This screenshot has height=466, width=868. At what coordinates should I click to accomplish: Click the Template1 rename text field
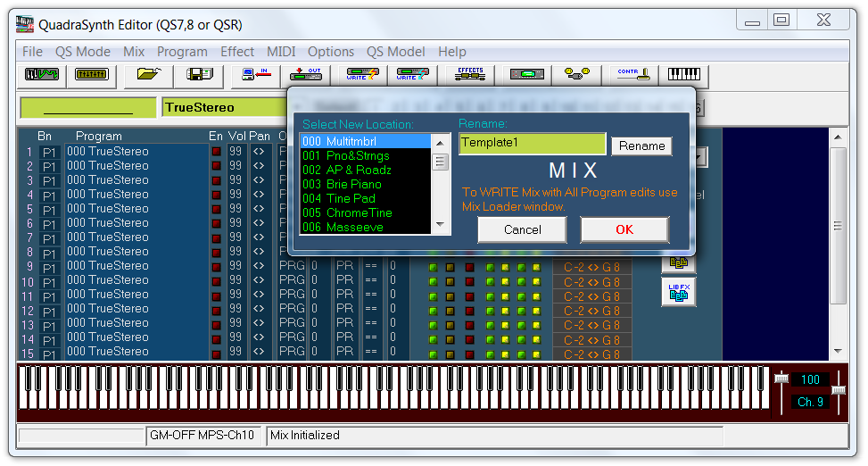pyautogui.click(x=532, y=143)
